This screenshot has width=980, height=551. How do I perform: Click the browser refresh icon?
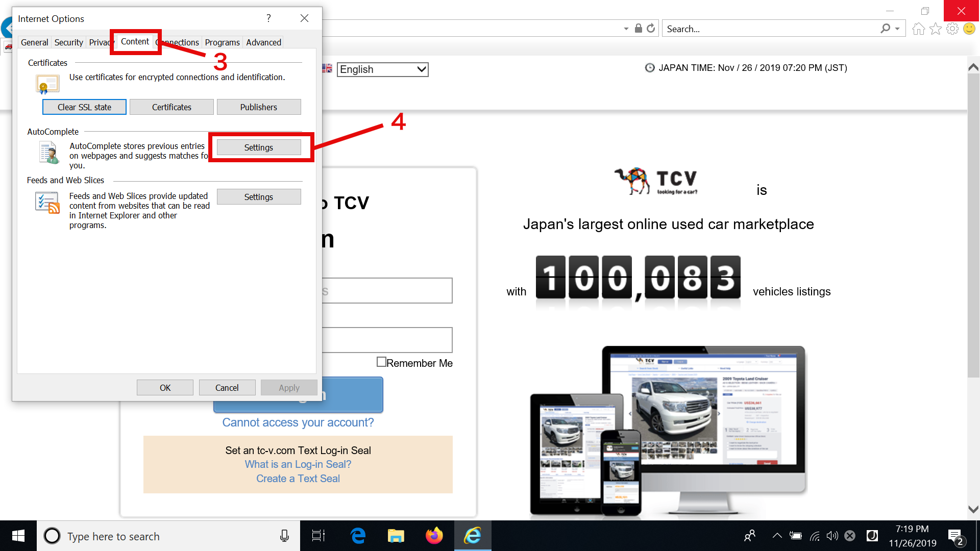click(x=651, y=29)
